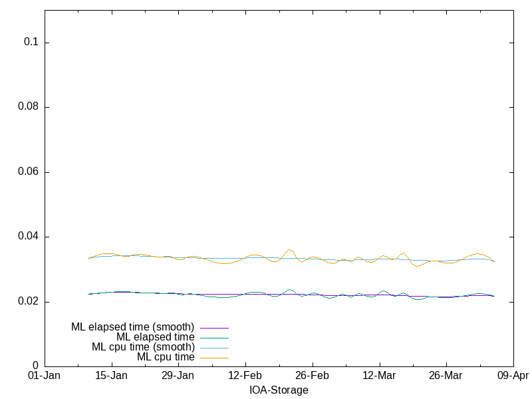532x399 pixels.
Task: Click the 0.06 label on y-axis
Action: coord(27,172)
